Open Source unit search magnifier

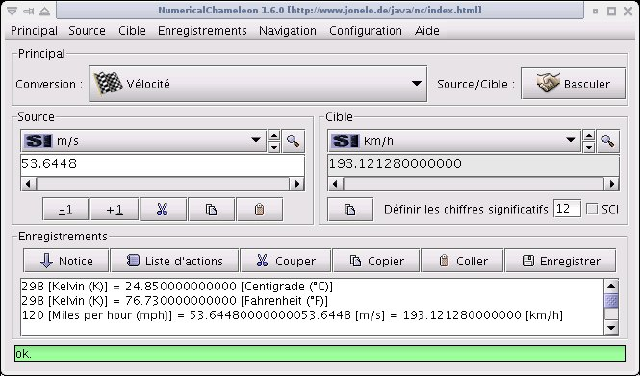pyautogui.click(x=293, y=141)
